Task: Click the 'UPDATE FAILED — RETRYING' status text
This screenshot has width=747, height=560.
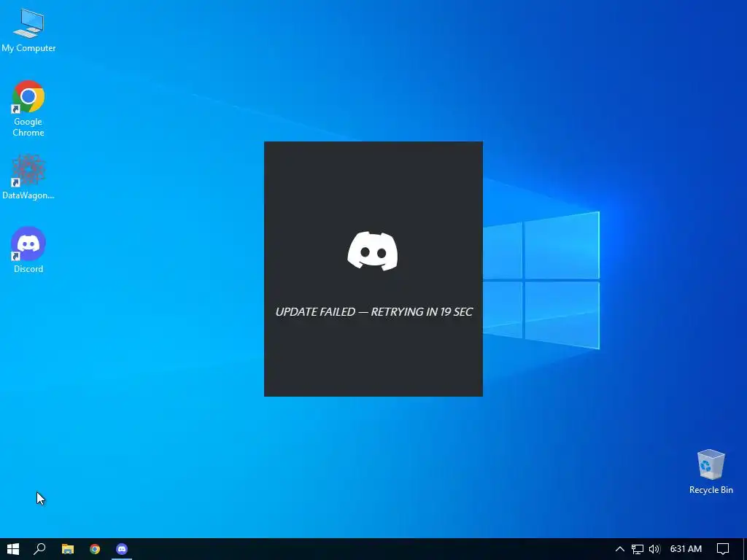Action: tap(374, 311)
